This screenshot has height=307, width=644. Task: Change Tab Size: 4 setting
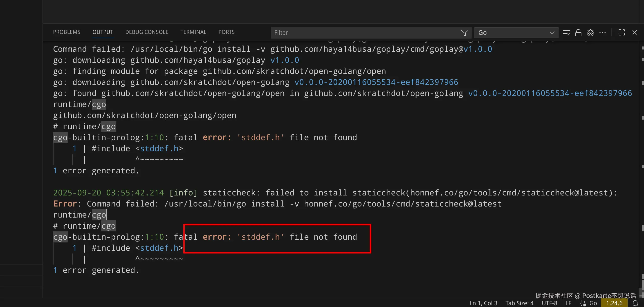(519, 303)
